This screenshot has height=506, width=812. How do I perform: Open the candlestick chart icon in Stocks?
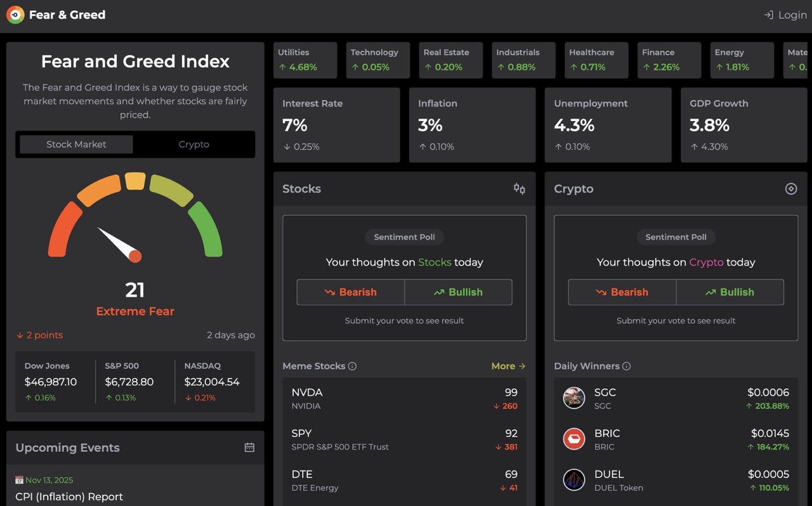pos(519,189)
